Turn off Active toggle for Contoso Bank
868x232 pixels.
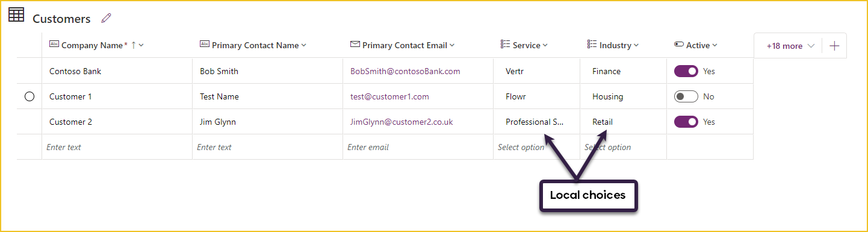[686, 71]
